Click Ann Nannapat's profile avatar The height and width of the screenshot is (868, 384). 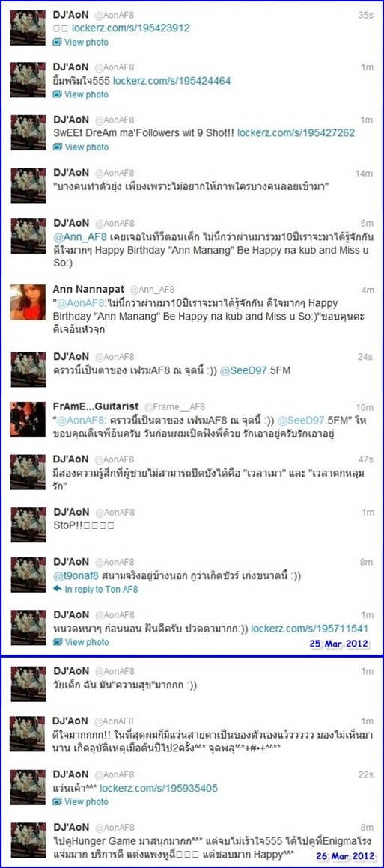point(28,302)
